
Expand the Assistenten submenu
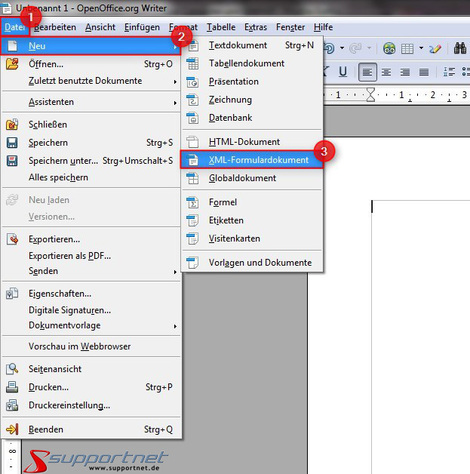[91, 102]
